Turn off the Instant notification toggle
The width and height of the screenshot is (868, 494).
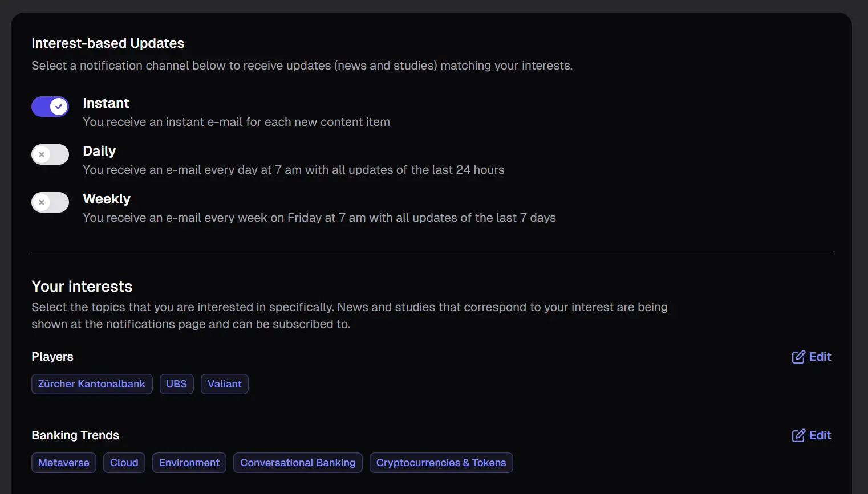point(50,107)
